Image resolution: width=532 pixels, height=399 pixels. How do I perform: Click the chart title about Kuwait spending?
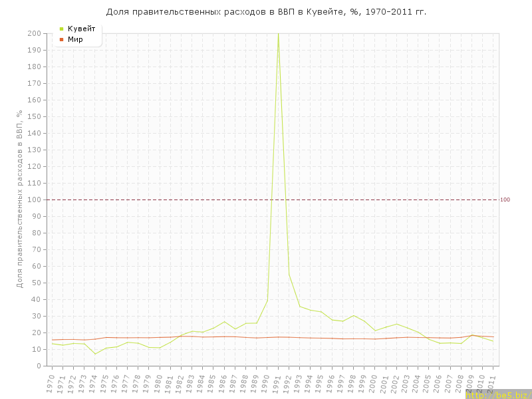pos(266,12)
